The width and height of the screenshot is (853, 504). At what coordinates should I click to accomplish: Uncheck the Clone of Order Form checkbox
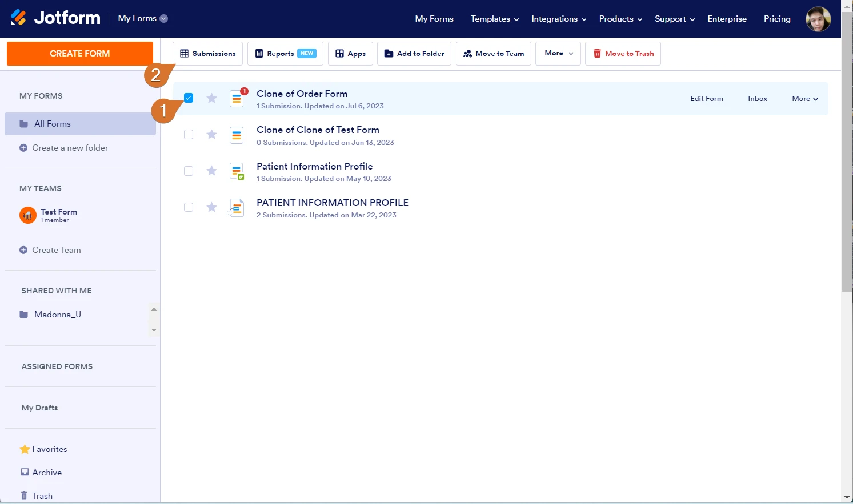click(189, 98)
